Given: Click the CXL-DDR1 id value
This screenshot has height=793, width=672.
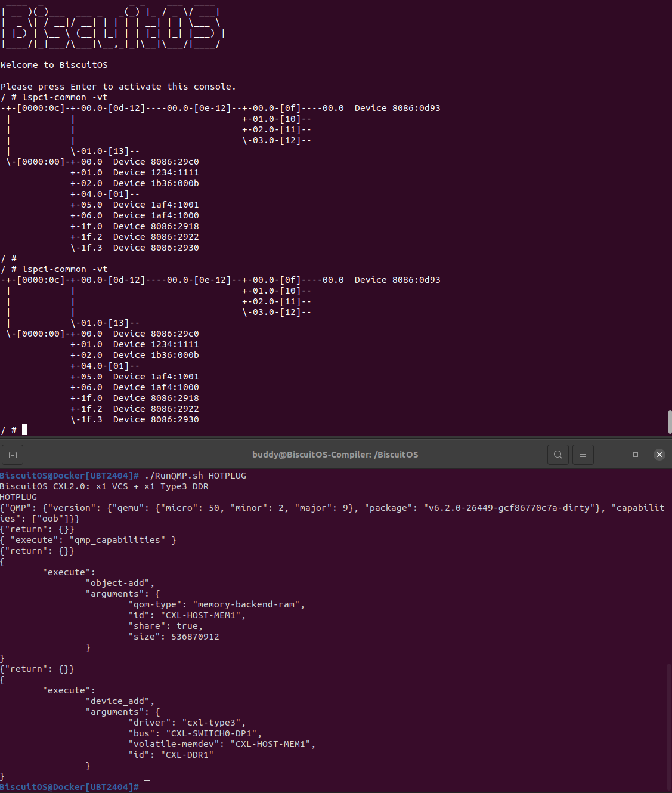Looking at the screenshot, I should pyautogui.click(x=187, y=755).
